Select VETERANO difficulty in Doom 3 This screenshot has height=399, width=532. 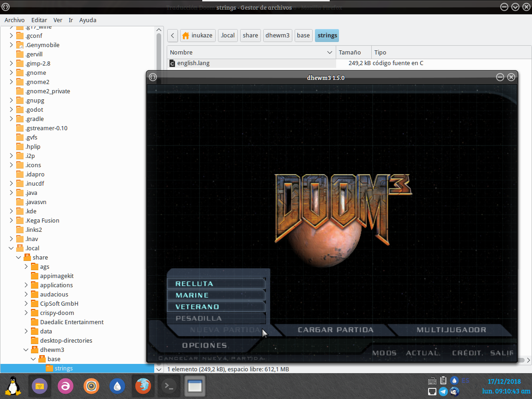pyautogui.click(x=216, y=307)
